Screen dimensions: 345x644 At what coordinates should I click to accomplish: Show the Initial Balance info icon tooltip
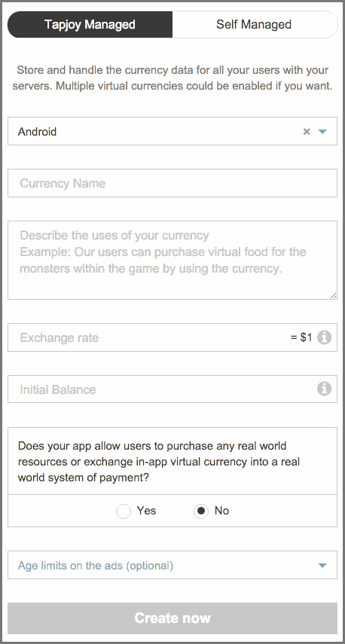pos(324,389)
